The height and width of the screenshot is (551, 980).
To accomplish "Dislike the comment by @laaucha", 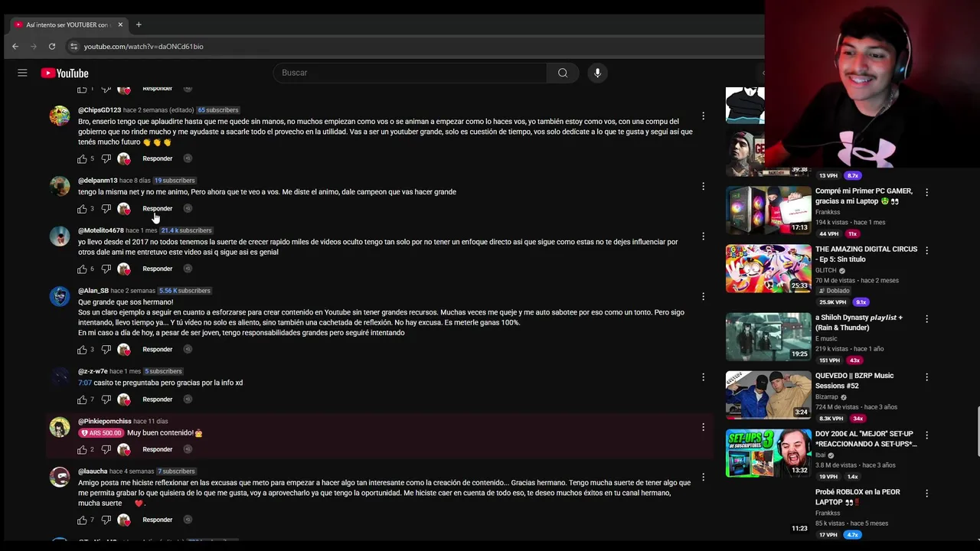I will tap(106, 520).
